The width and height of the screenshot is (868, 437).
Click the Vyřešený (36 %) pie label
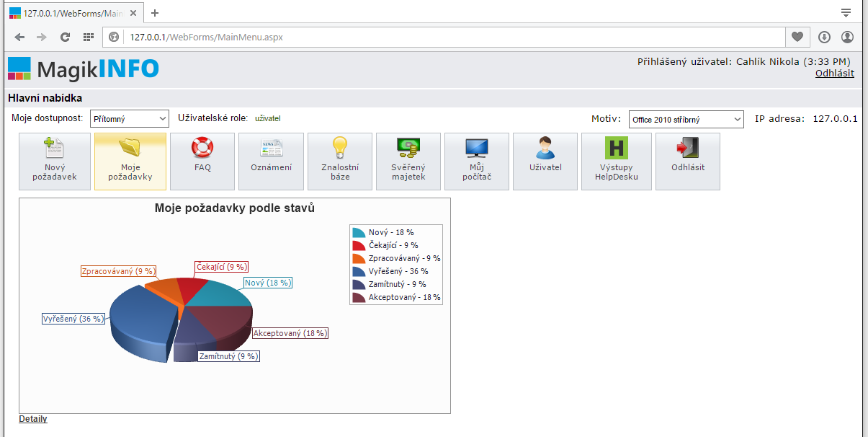coord(73,319)
